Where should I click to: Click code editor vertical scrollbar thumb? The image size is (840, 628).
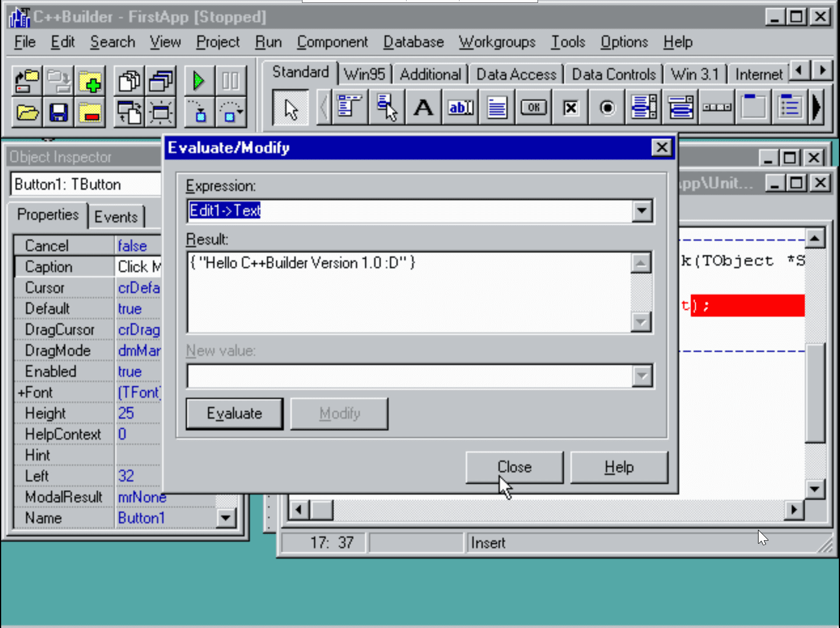815,393
